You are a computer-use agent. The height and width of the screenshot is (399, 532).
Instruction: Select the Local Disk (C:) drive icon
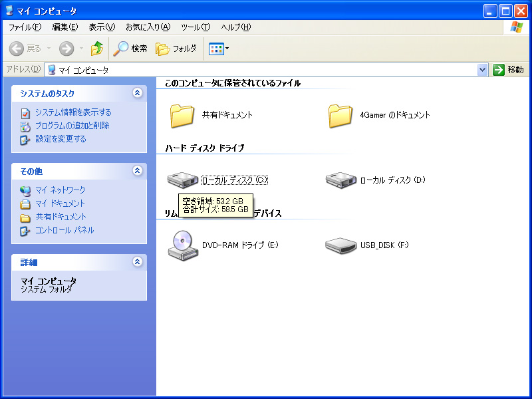point(182,180)
